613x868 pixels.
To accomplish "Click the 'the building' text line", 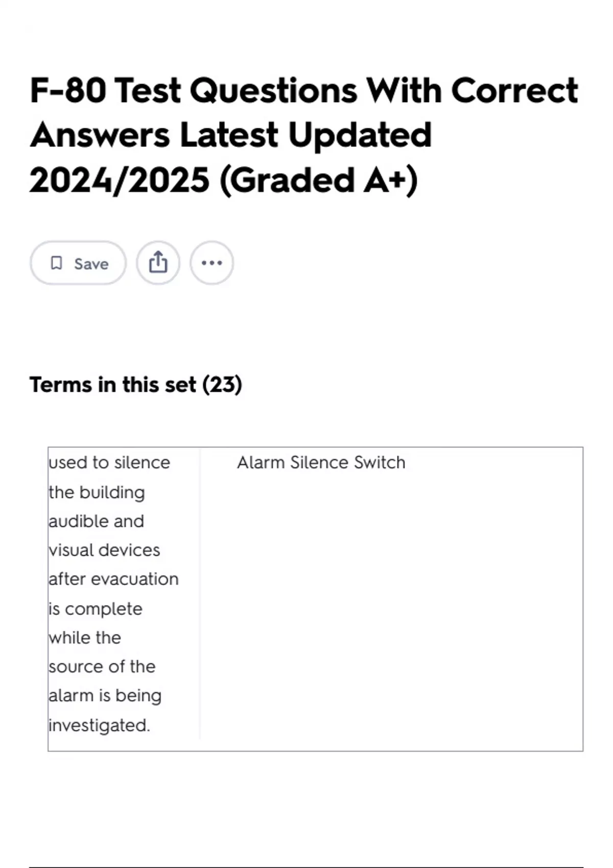I will coord(97,493).
